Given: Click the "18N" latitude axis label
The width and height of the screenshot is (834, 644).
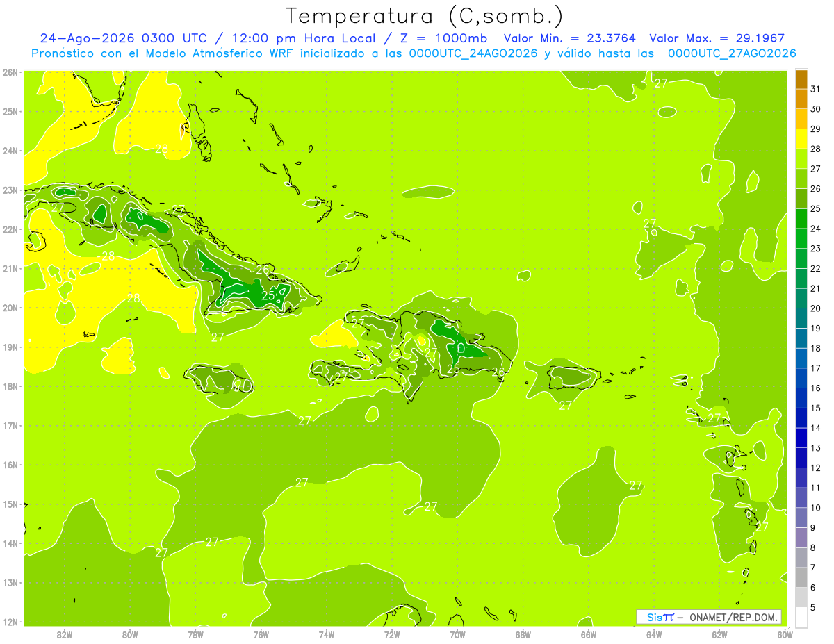Looking at the screenshot, I should coord(10,386).
